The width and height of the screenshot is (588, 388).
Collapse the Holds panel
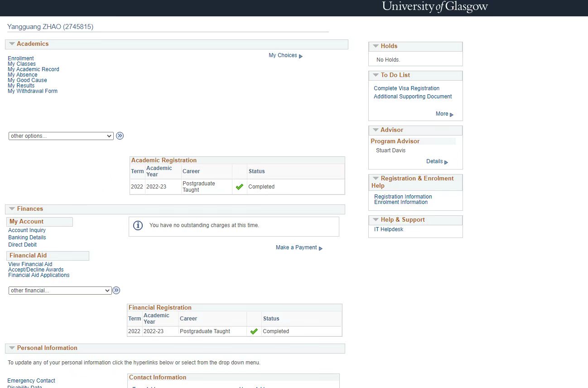pos(376,46)
